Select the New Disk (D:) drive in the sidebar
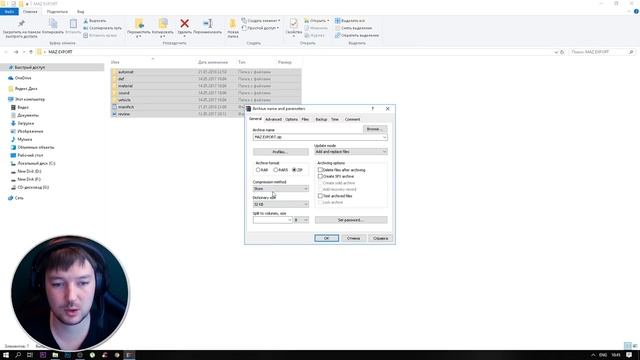This screenshot has height=360, width=640. click(29, 171)
